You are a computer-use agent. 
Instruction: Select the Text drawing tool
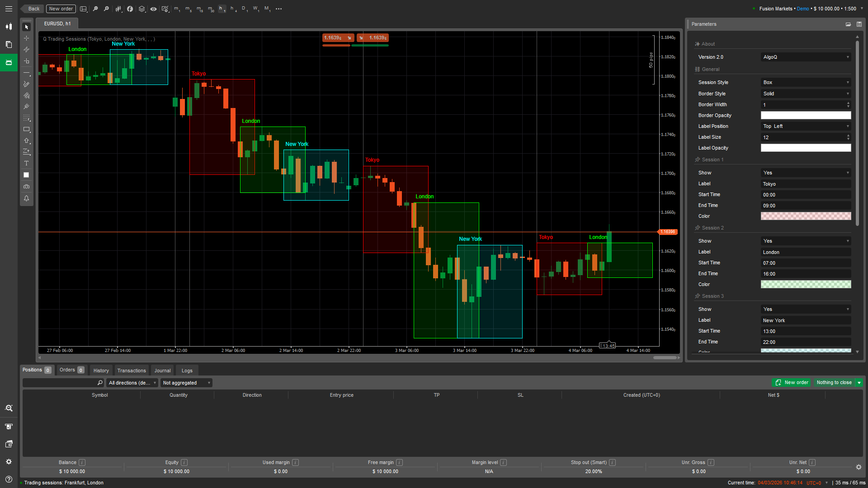[27, 164]
